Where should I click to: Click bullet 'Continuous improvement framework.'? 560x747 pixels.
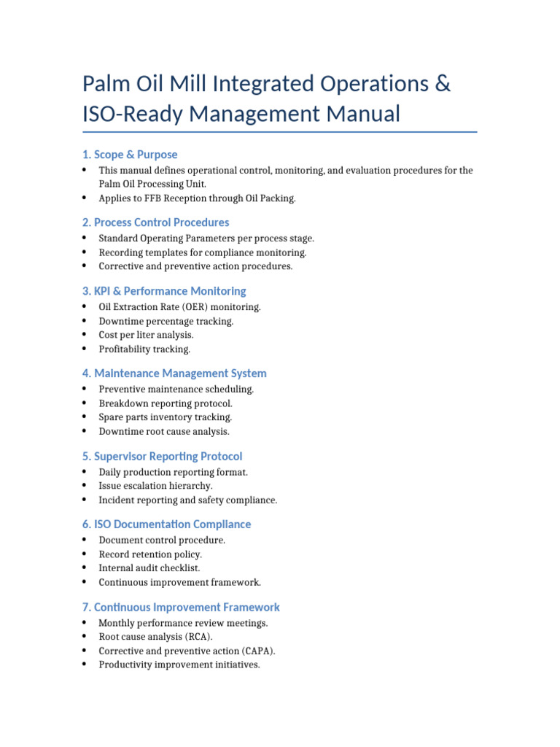coord(179,583)
